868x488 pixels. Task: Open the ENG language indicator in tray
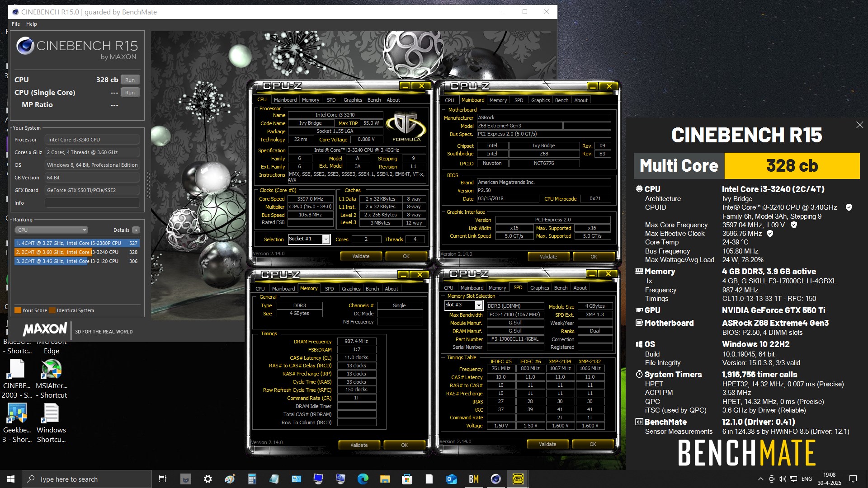(807, 479)
